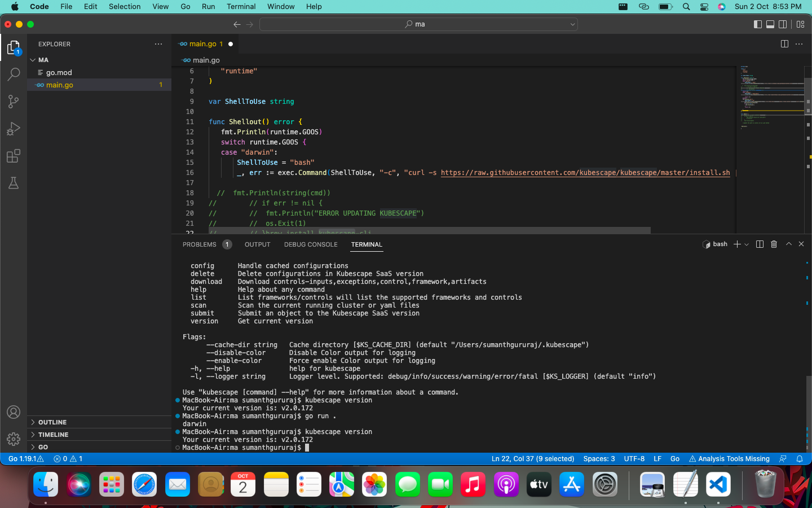This screenshot has height=508, width=812.
Task: Open the Search view in activity bar
Action: tap(14, 75)
